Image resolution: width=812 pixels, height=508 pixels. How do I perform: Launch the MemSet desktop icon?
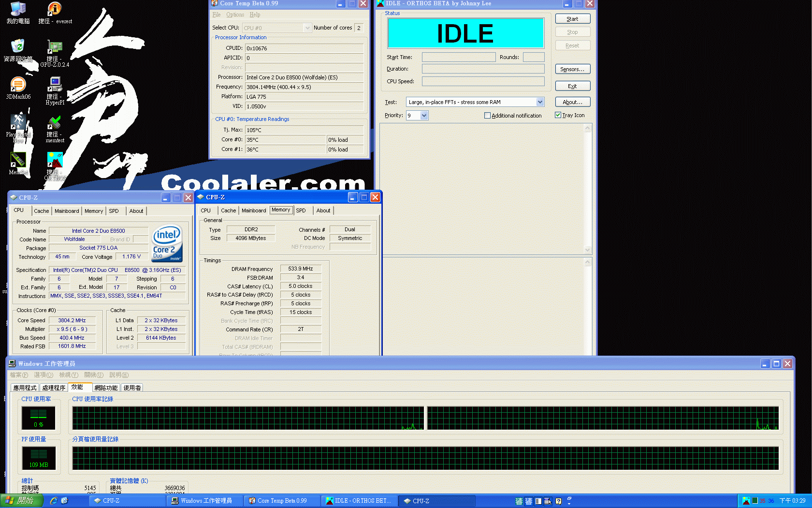tap(18, 164)
